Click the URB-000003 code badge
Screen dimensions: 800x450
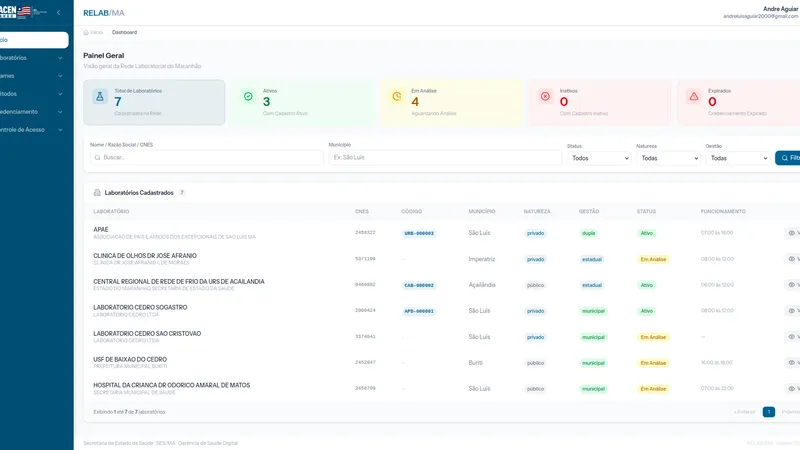click(x=419, y=233)
